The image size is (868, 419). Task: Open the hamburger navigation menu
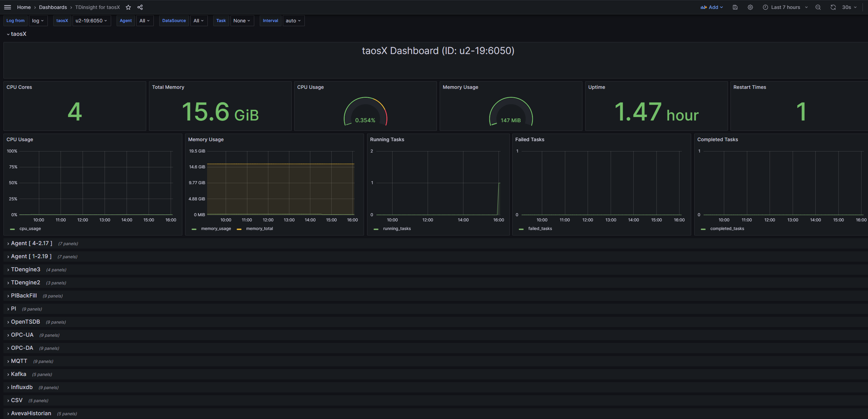click(8, 7)
